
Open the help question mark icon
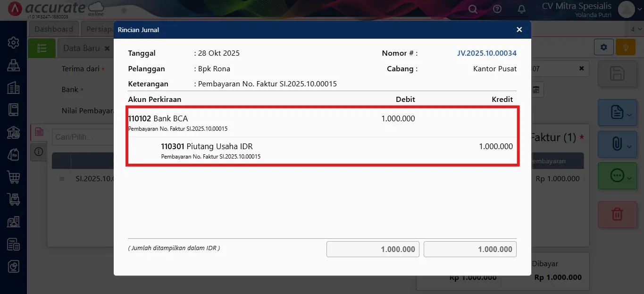click(x=497, y=9)
